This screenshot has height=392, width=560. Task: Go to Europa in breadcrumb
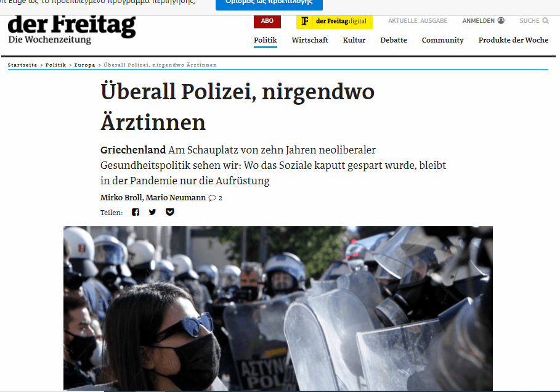click(x=84, y=65)
